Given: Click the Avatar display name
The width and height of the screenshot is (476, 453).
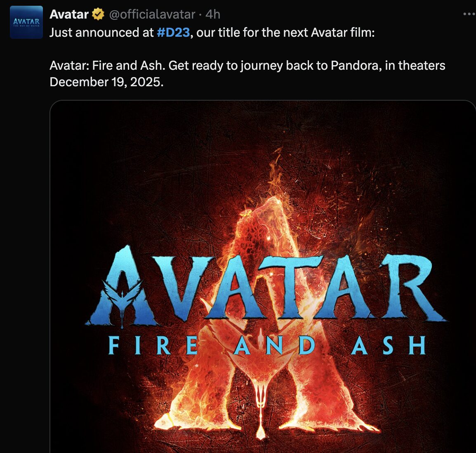Looking at the screenshot, I should [69, 14].
